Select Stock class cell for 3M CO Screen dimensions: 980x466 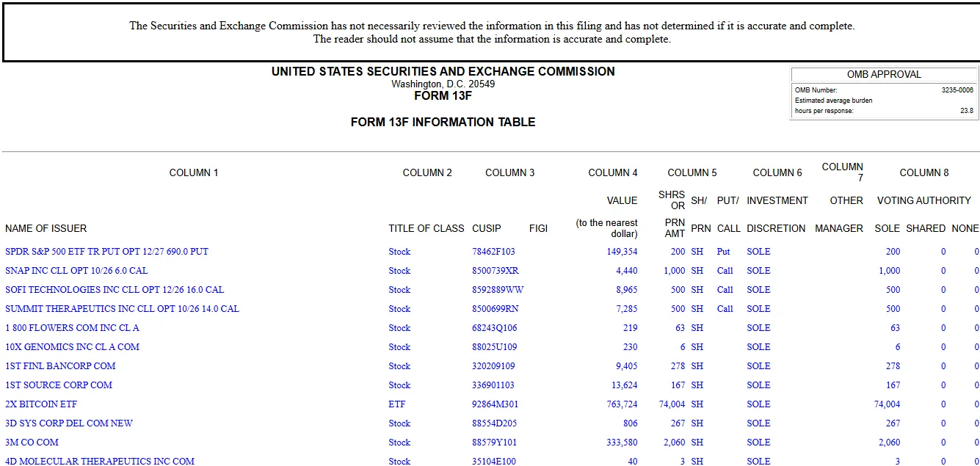(399, 443)
